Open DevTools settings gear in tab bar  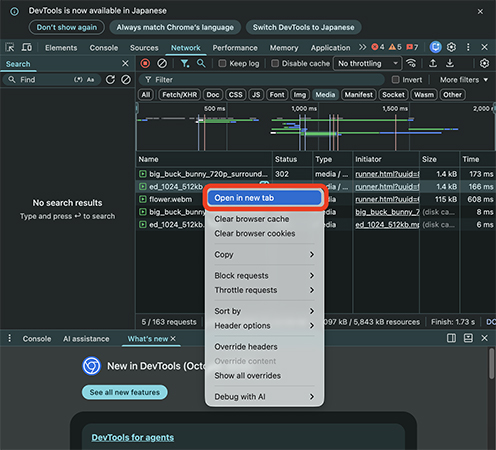tap(451, 47)
